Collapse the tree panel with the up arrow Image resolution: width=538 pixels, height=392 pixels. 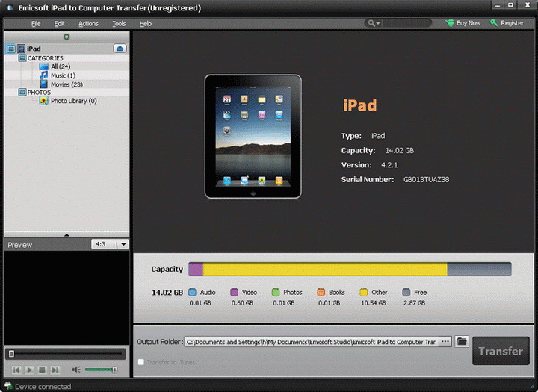[67, 235]
